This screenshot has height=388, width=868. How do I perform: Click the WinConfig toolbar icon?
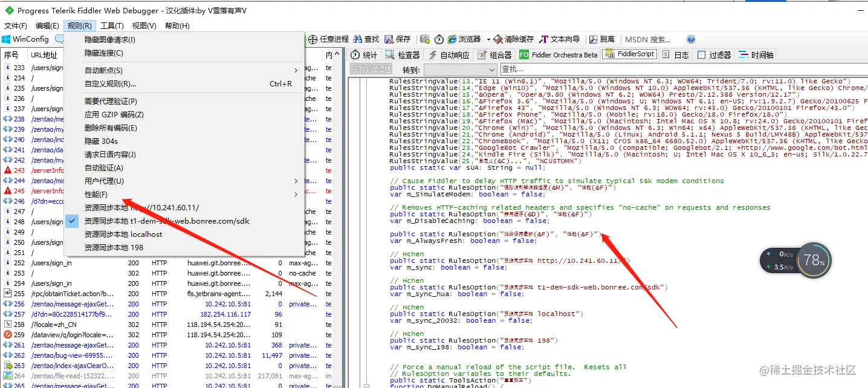tap(6, 39)
